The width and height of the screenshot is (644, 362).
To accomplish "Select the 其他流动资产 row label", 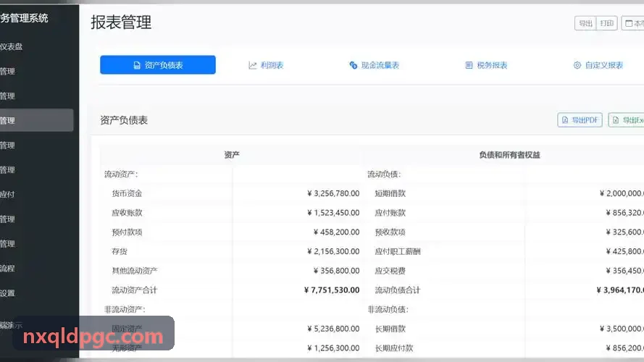I will coord(135,271).
